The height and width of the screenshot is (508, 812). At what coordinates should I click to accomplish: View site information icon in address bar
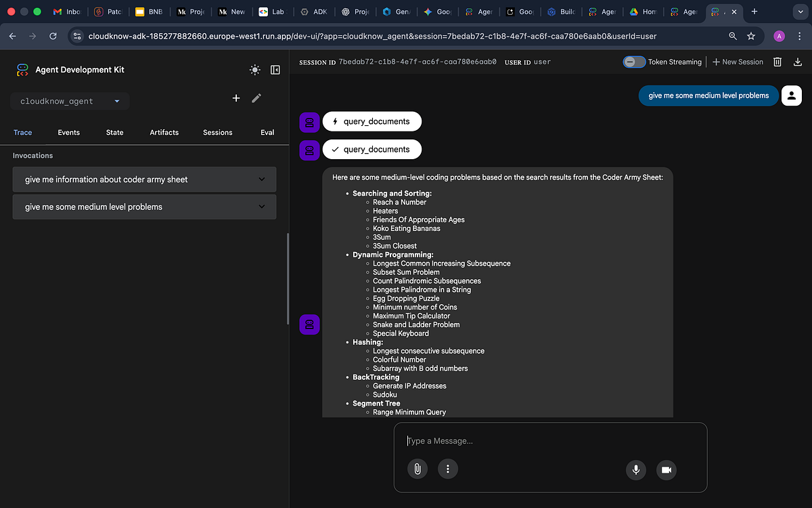coord(76,36)
